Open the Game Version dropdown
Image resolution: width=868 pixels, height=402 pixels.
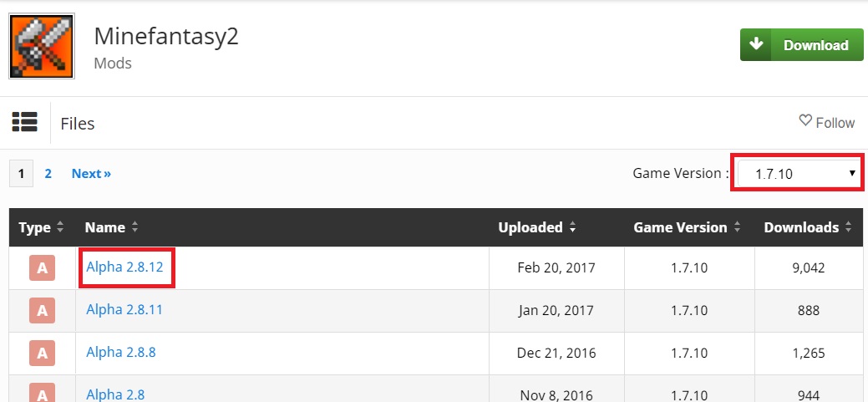click(798, 174)
